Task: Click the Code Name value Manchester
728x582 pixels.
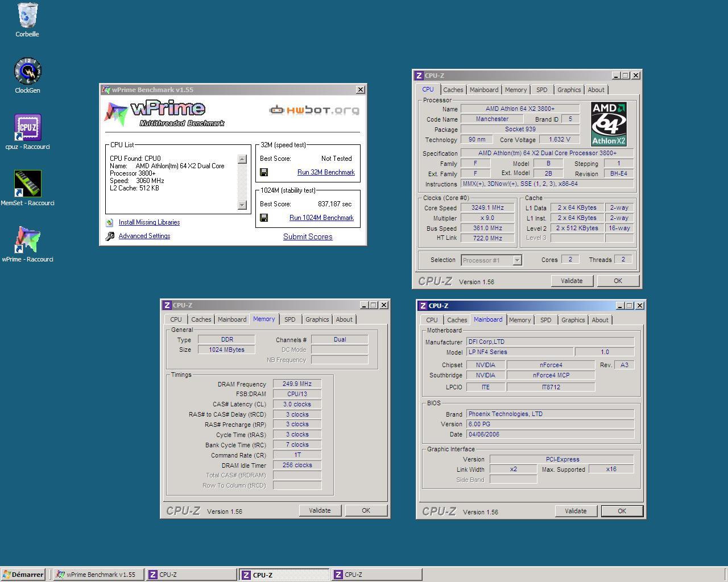Action: [492, 119]
